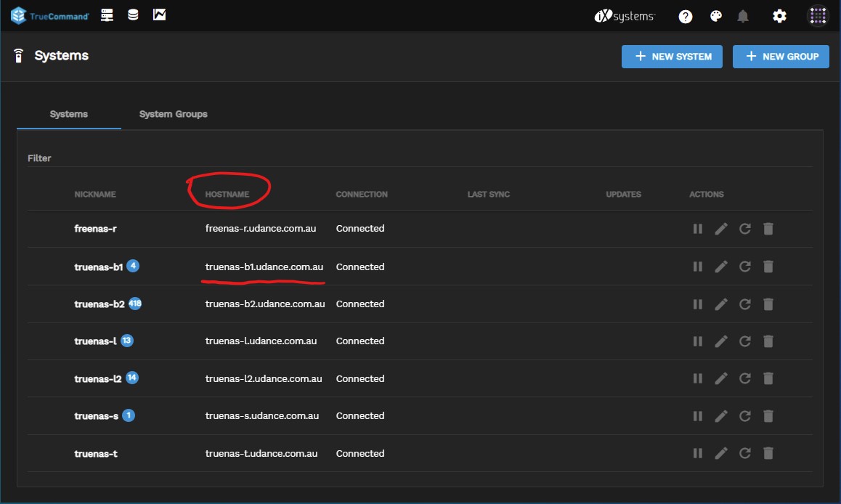Delete the freenas-r system
Viewport: 841px width, 504px height.
pos(768,229)
